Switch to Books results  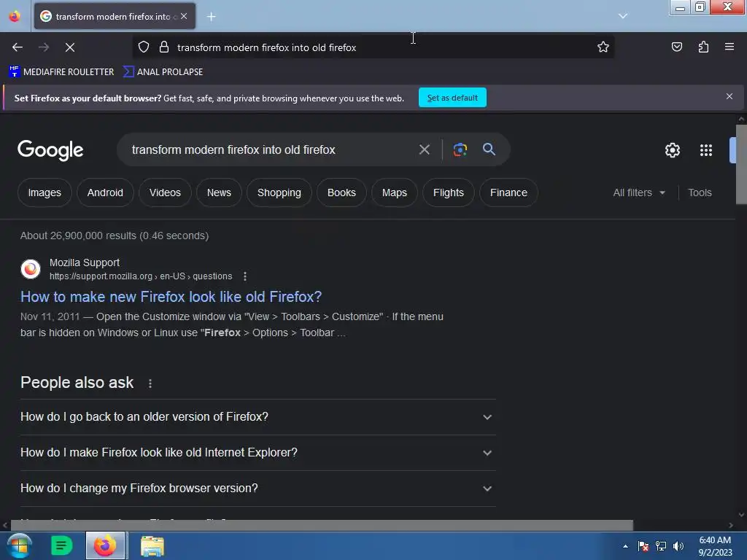click(x=341, y=192)
